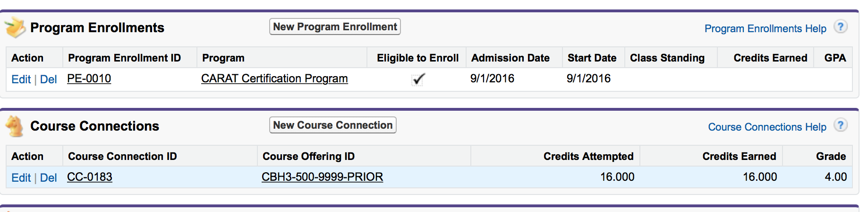Screen dimensions: 868x212
Task: Open the Course Connections Help link
Action: 767,127
